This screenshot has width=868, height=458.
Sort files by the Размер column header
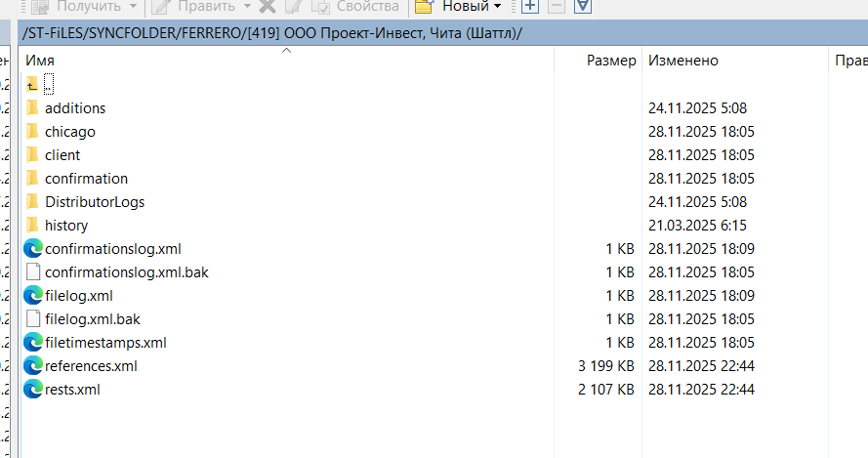(x=598, y=60)
